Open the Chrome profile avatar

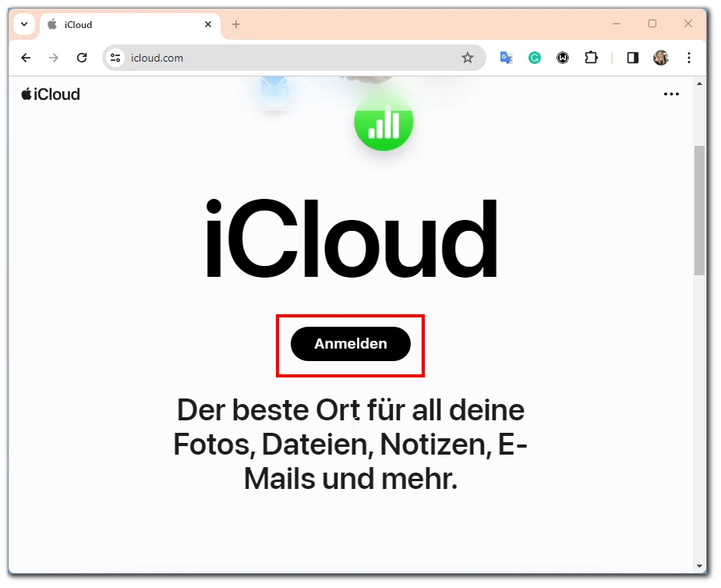[661, 58]
